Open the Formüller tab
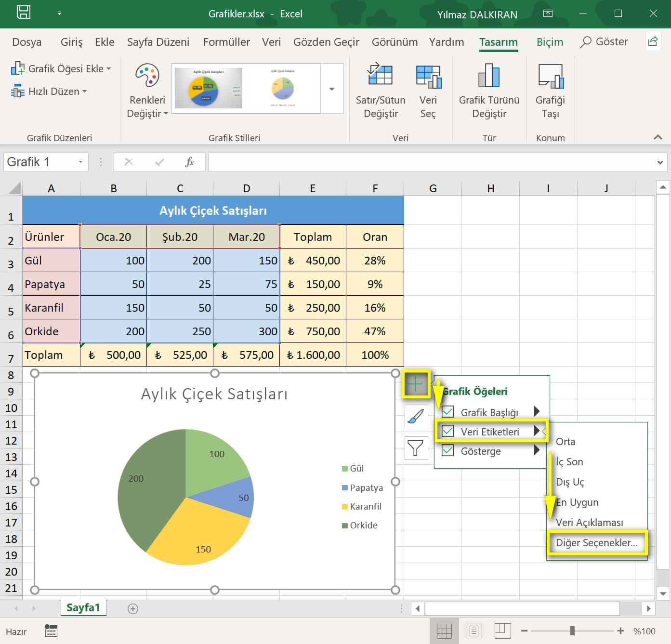This screenshot has width=671, height=644. click(x=226, y=42)
